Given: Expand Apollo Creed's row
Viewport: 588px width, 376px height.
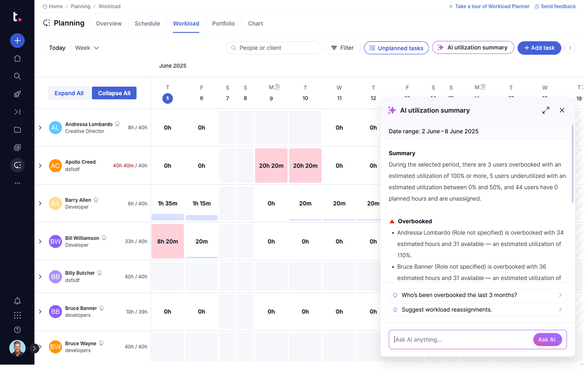Looking at the screenshot, I should [40, 166].
